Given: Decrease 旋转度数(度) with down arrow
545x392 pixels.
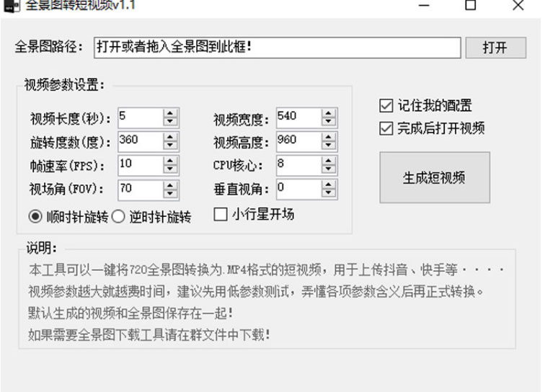Looking at the screenshot, I should tap(170, 146).
